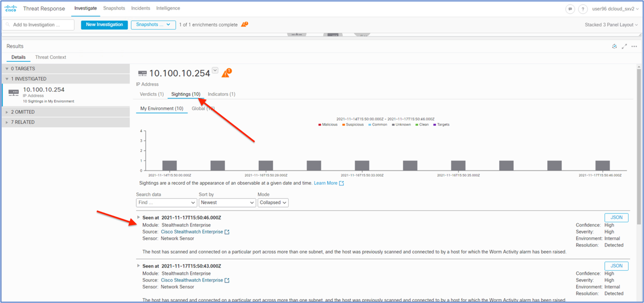This screenshot has width=644, height=303.
Task: Toggle the Targets legend entry
Action: [441, 124]
